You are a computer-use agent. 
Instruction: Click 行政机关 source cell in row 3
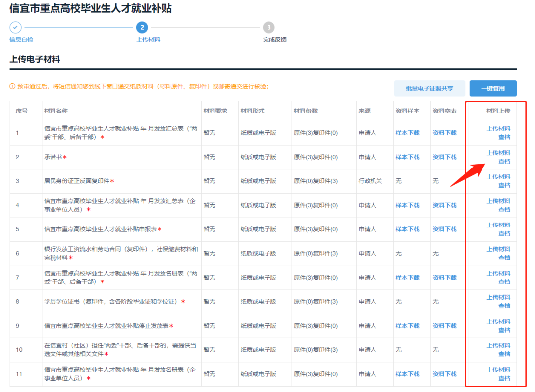click(370, 181)
